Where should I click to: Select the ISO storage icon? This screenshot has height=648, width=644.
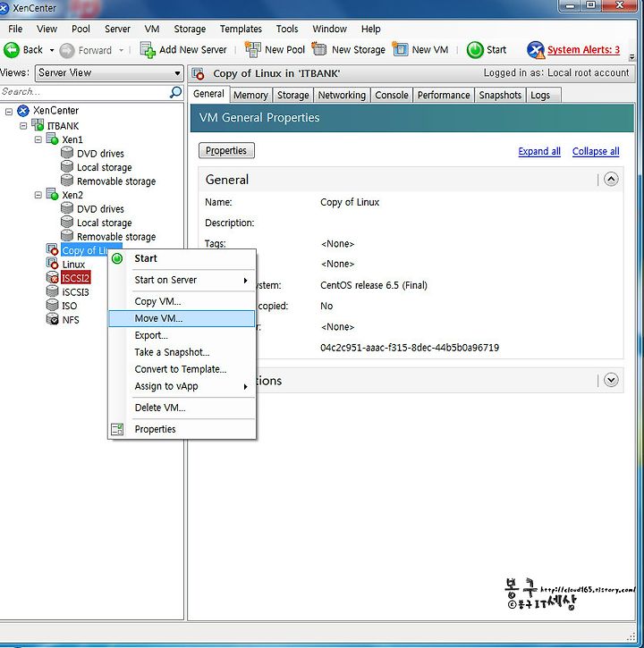click(x=53, y=305)
